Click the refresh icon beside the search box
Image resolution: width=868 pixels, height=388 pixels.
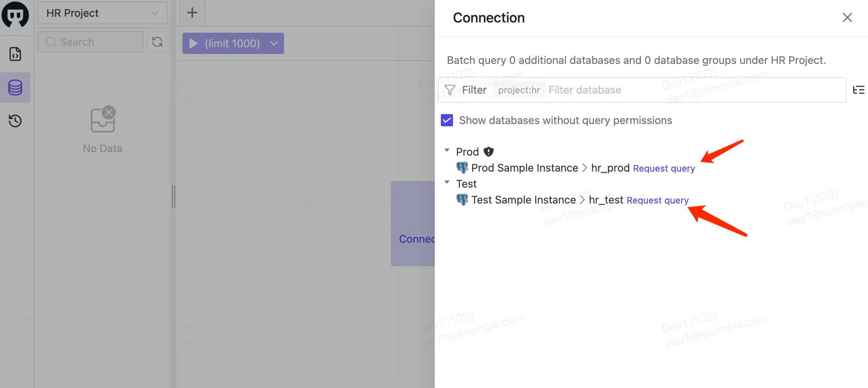157,42
